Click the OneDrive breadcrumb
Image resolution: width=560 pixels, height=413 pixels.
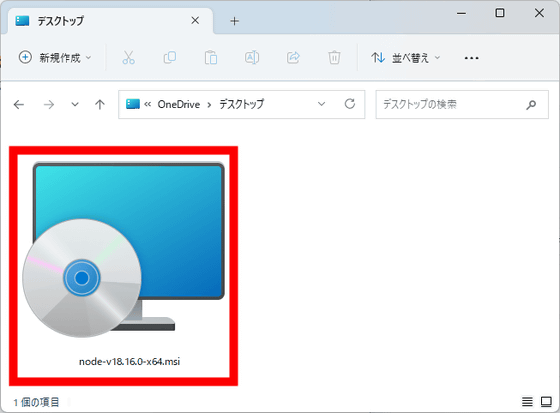pos(179,104)
